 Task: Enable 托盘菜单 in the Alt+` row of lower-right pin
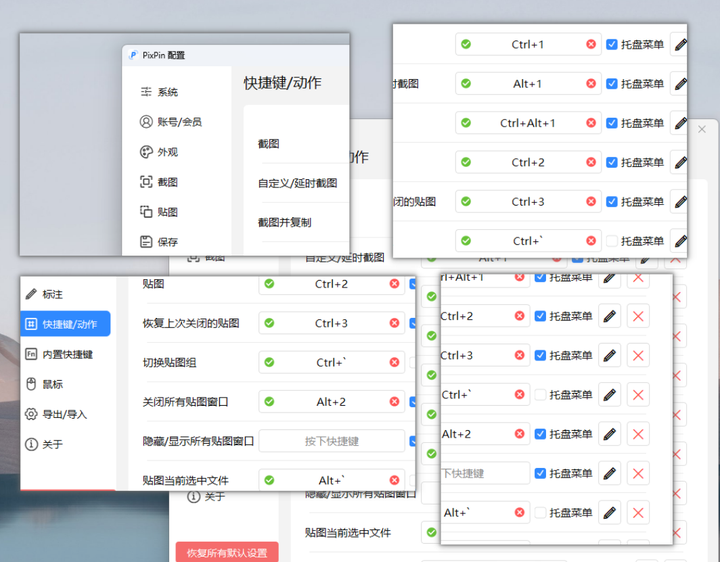540,512
